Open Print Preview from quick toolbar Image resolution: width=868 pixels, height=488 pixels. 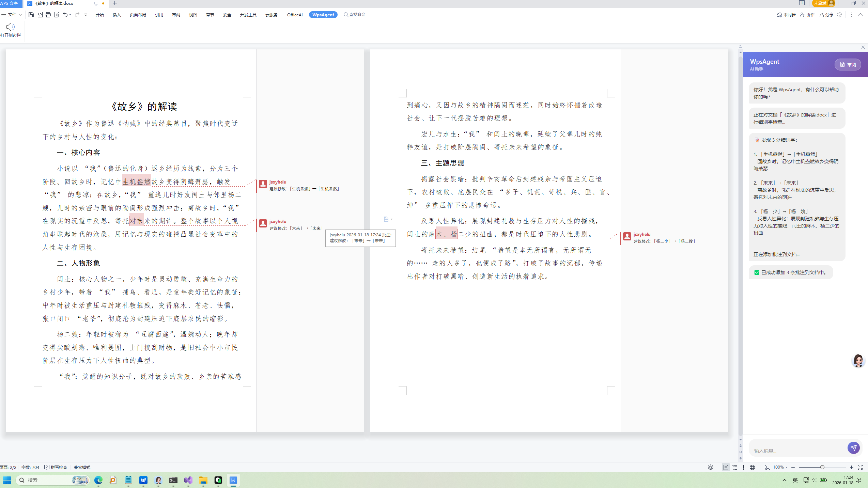57,15
